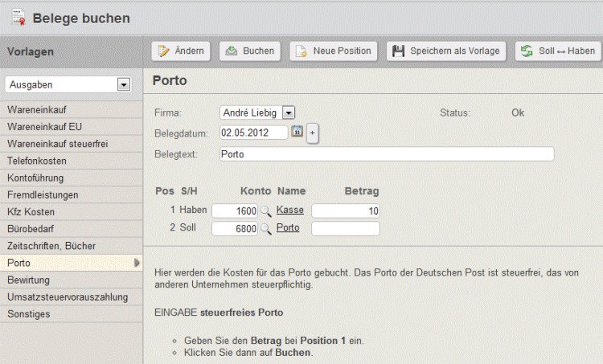Click the calendar icon next to Belegdatum
This screenshot has height=364, width=603.
pos(297,133)
